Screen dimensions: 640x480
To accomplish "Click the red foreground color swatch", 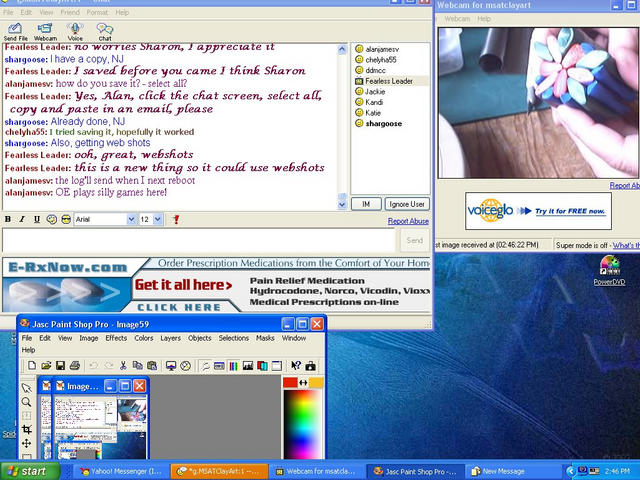I will [290, 382].
